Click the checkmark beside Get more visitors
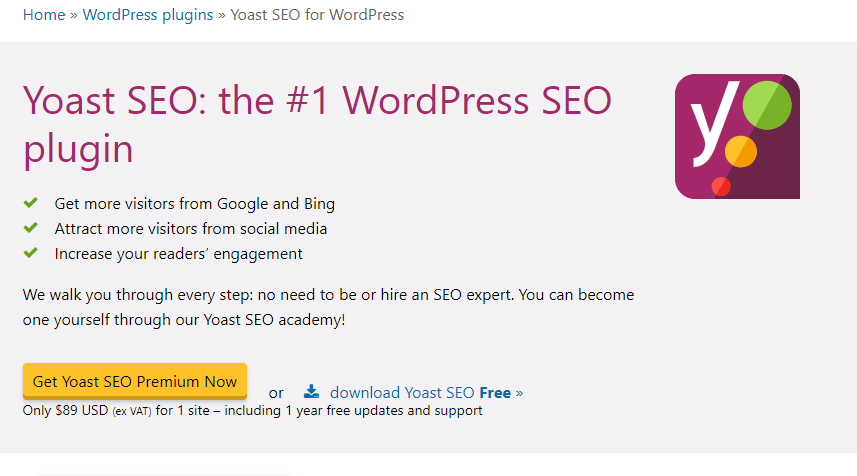This screenshot has width=857, height=476. [x=31, y=203]
